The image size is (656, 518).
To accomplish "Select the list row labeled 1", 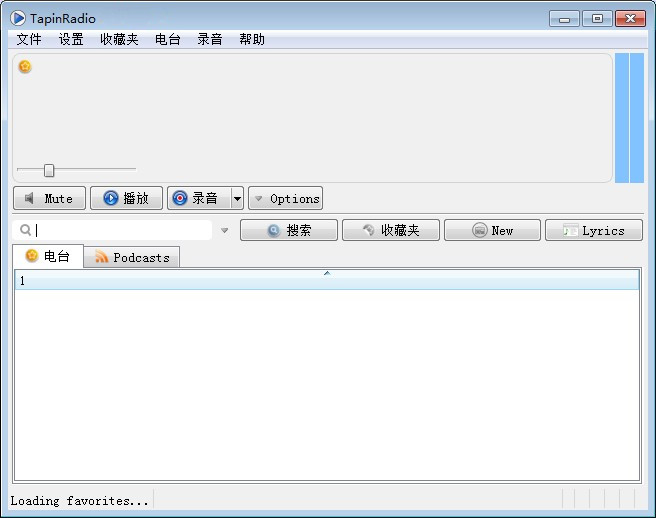I will point(327,281).
